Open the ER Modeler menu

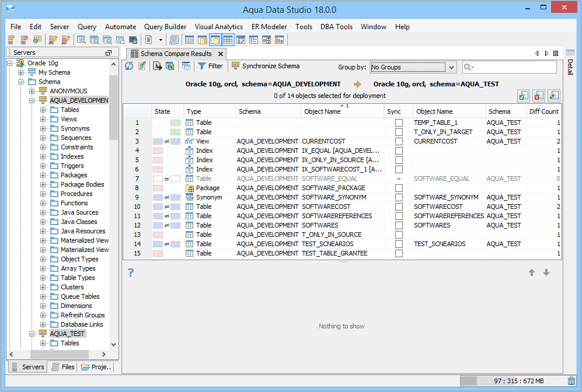[x=269, y=27]
